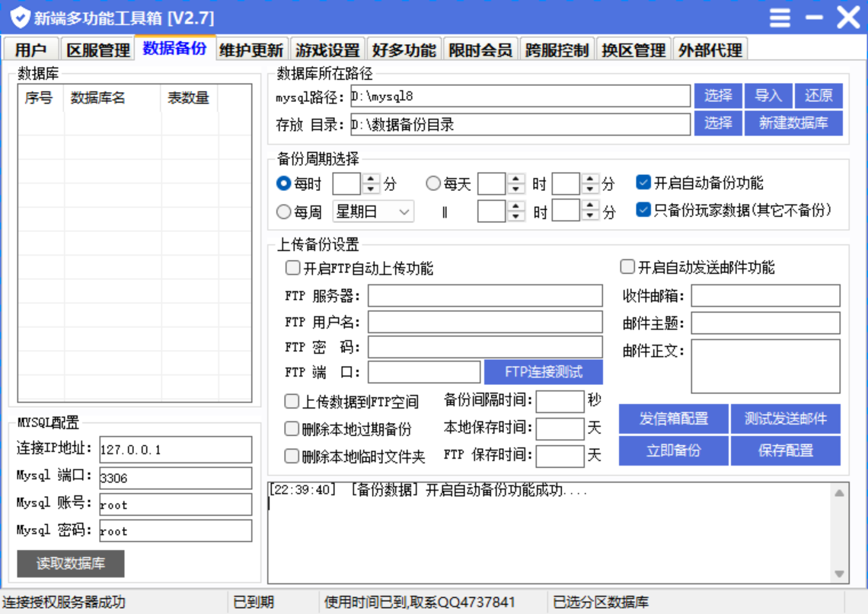Click the FTP 服务器 input field

coord(485,295)
